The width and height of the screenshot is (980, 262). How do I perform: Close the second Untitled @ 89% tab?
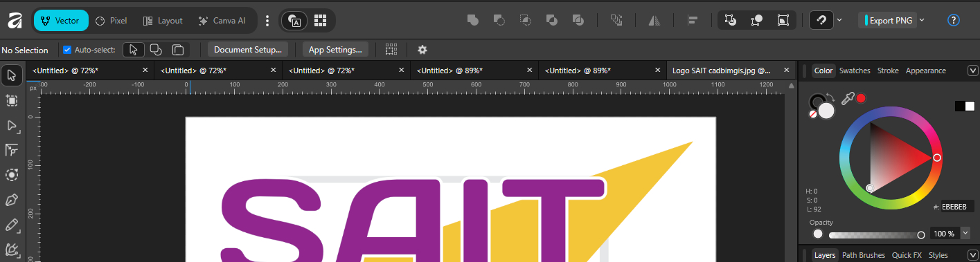[658, 71]
